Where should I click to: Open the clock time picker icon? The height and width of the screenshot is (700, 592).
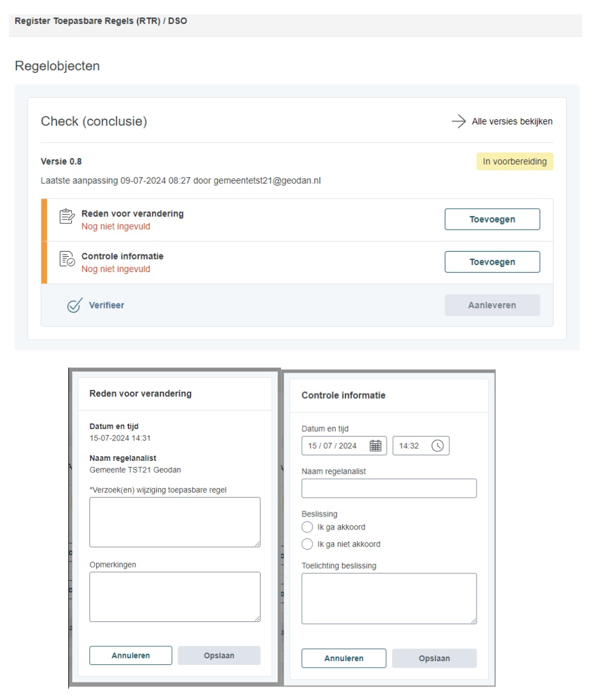point(438,446)
